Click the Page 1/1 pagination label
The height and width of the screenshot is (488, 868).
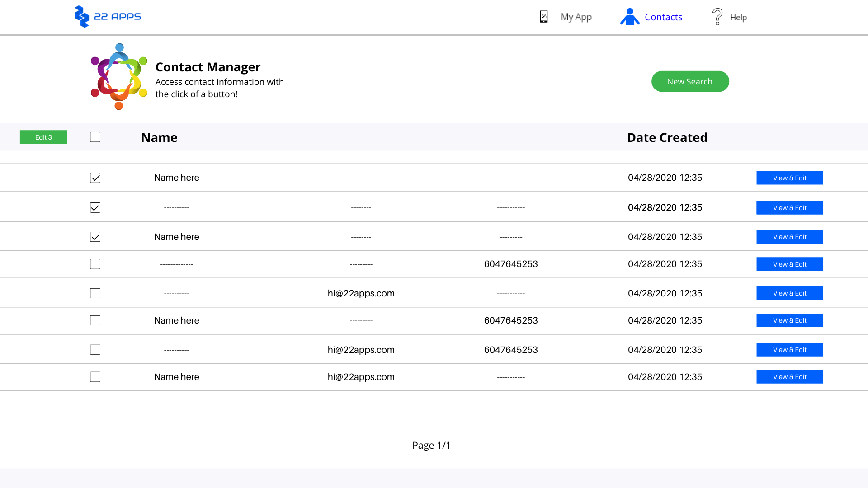click(x=431, y=445)
